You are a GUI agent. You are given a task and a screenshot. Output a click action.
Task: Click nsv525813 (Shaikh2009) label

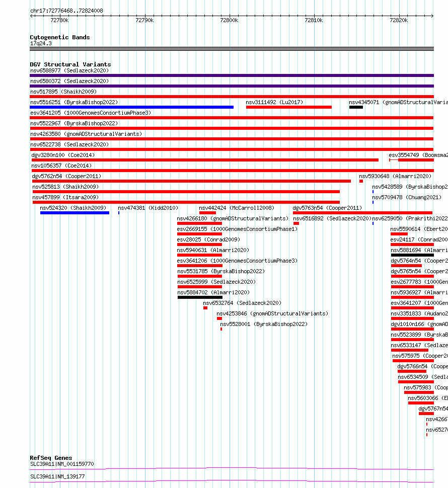pyautogui.click(x=65, y=187)
